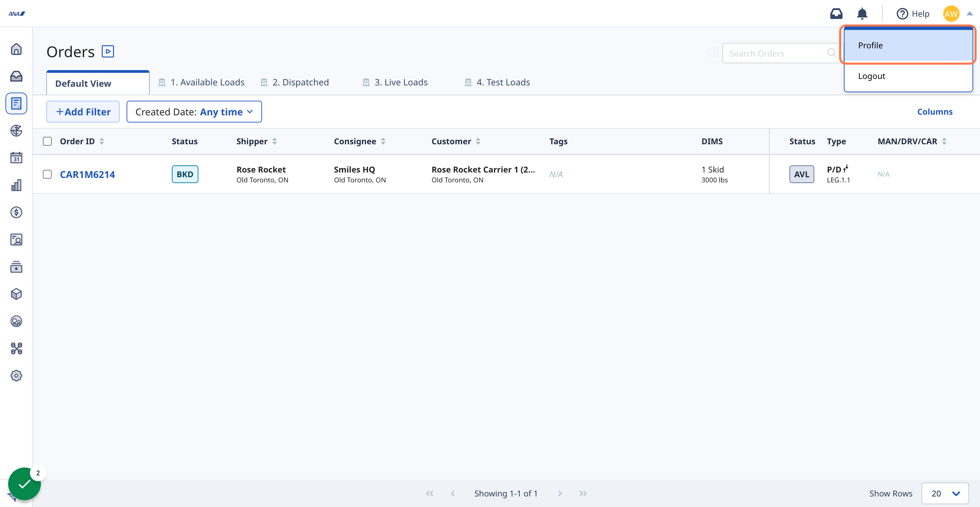Viewport: 980px width, 507px height.
Task: Open the Created Date Any time dropdown
Action: (x=194, y=112)
